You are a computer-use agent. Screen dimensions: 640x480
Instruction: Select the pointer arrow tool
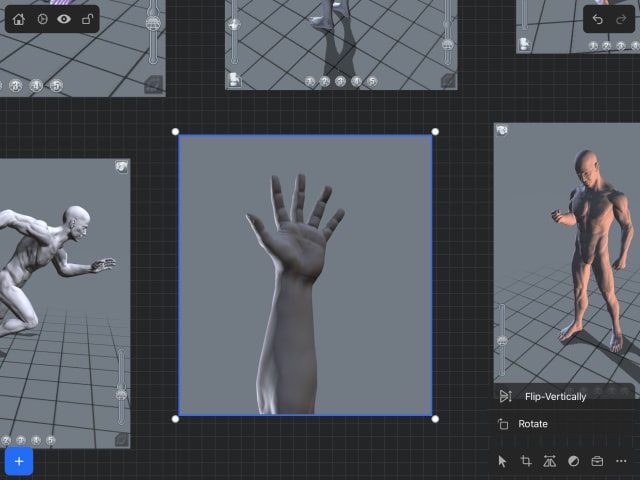pos(502,461)
